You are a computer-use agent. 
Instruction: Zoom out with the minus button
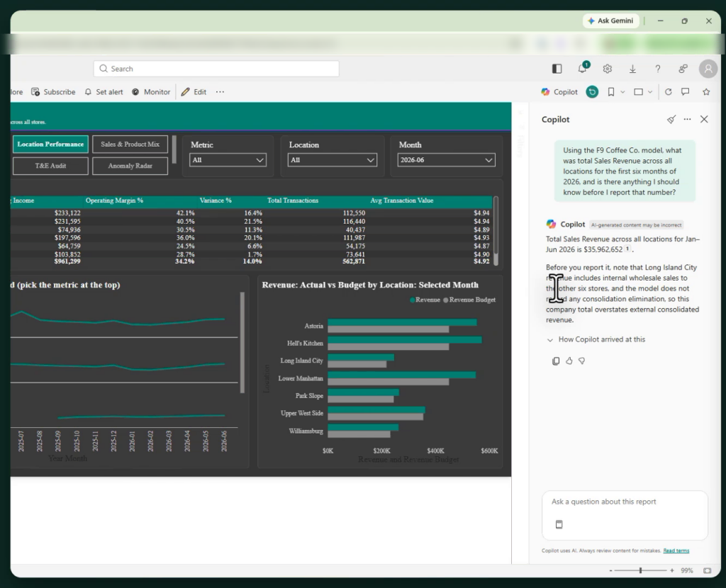coord(610,570)
